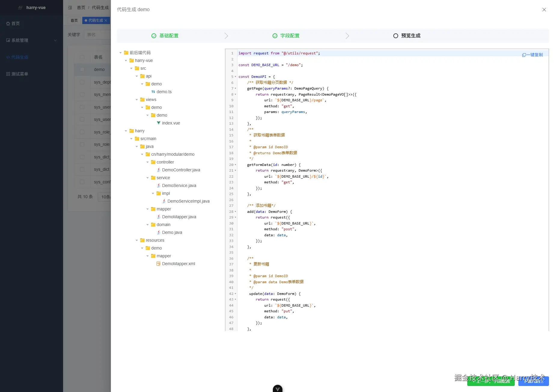
Task: Fold code at line 5 arrow
Action: (x=235, y=77)
